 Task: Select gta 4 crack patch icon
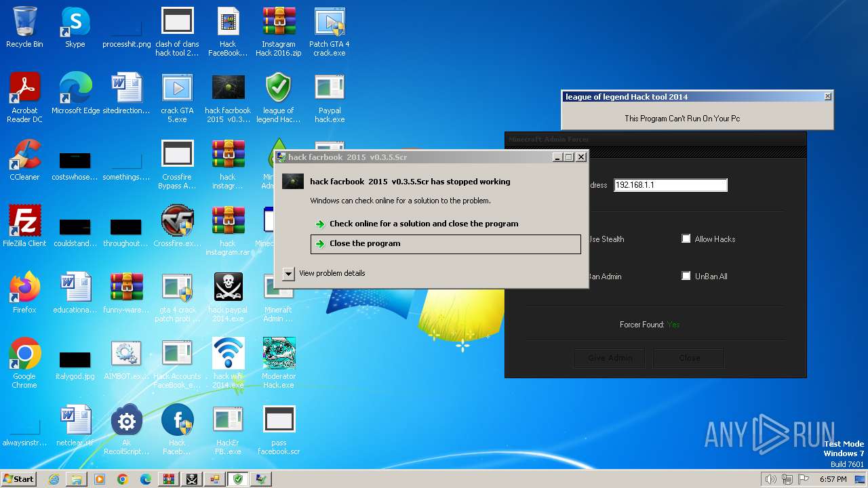(177, 298)
